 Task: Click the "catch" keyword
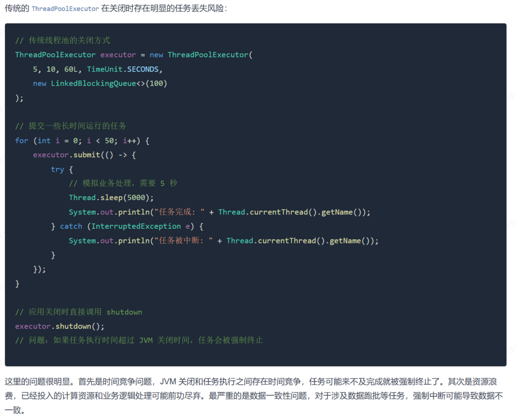tap(71, 226)
